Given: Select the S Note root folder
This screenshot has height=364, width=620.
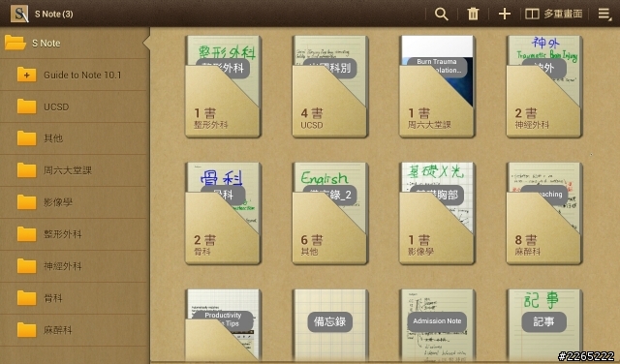Looking at the screenshot, I should (x=74, y=43).
